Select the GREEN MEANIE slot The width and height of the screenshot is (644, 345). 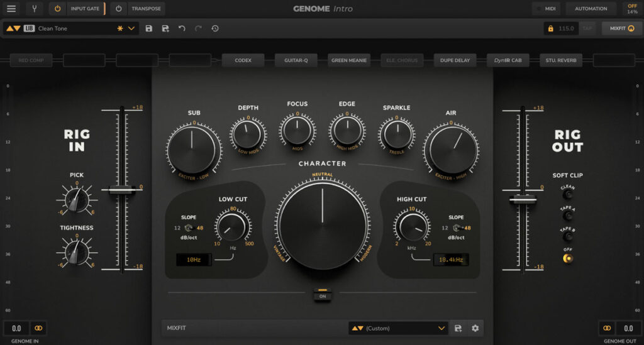coord(349,60)
